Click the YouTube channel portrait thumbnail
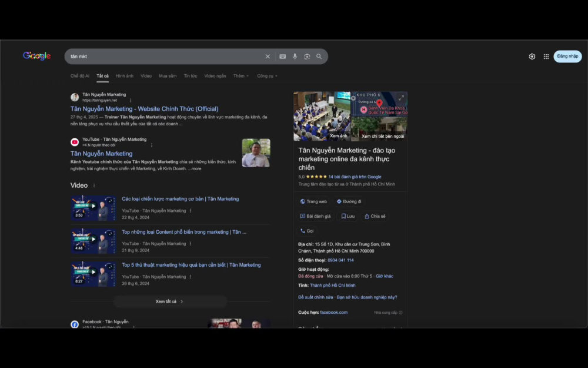Image resolution: width=588 pixels, height=368 pixels. [256, 153]
